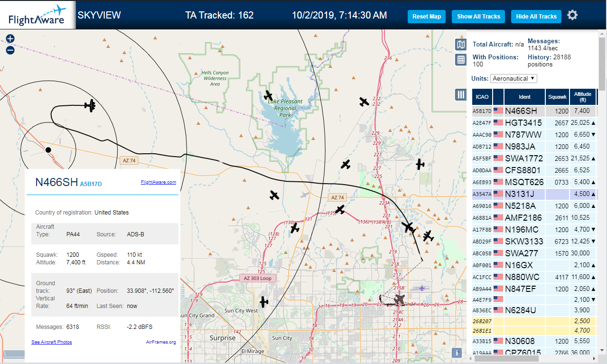Select the N466SH aircraft icon on map
Image resolution: width=607 pixels, height=364 pixels.
(x=90, y=105)
